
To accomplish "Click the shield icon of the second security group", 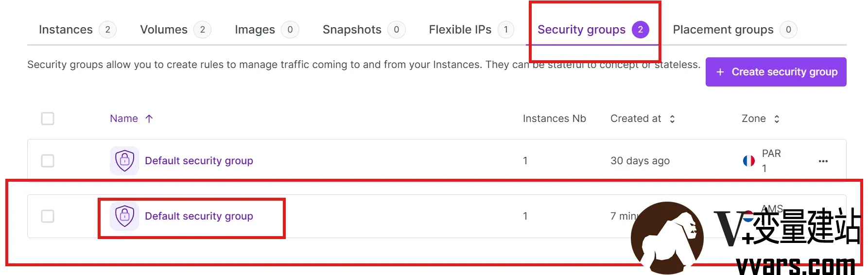I will click(124, 216).
